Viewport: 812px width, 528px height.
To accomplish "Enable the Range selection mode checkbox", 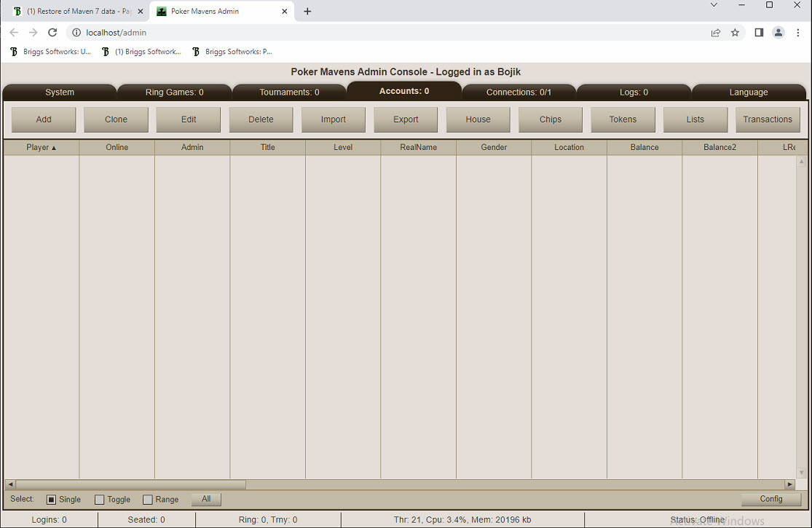I will pos(148,500).
